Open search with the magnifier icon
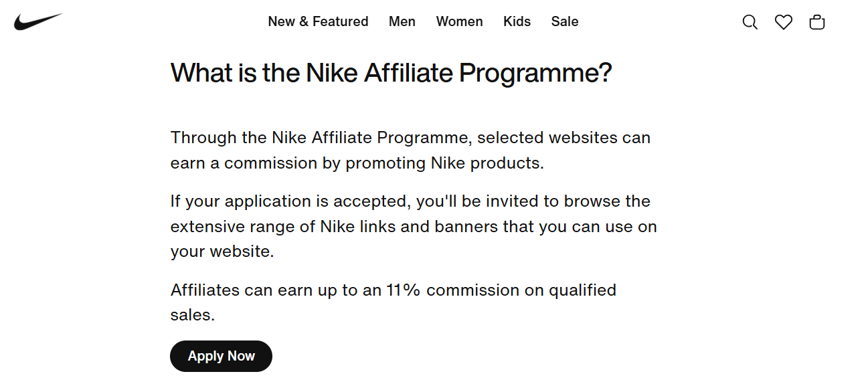Image resolution: width=868 pixels, height=388 pixels. (x=750, y=22)
